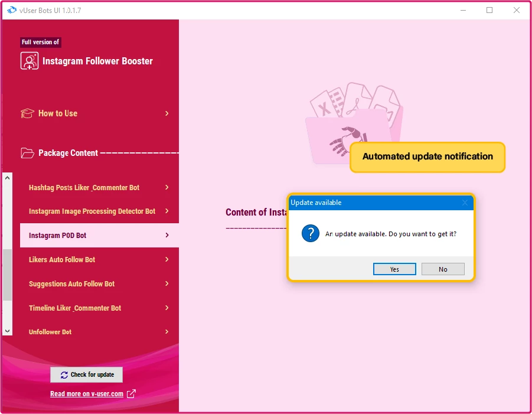Click the Check for update button
This screenshot has width=532, height=414.
87,374
